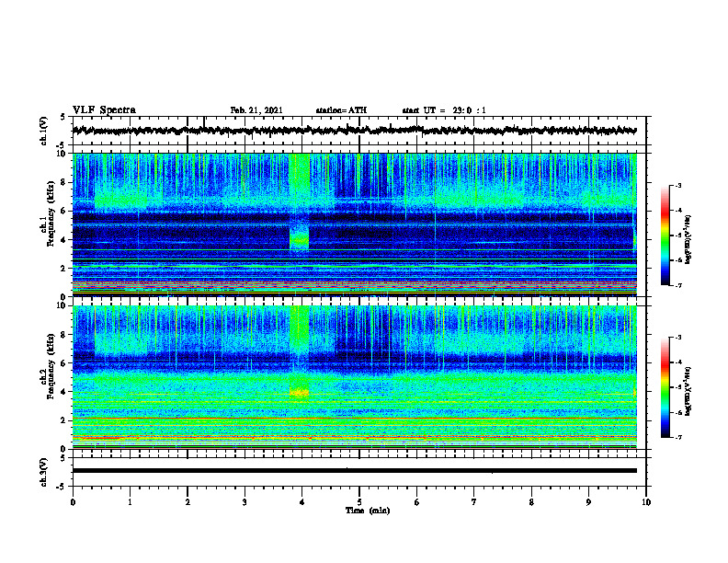Click the ch.2 spectrogram color scale bar
This screenshot has height=563, width=728.
pyautogui.click(x=665, y=387)
